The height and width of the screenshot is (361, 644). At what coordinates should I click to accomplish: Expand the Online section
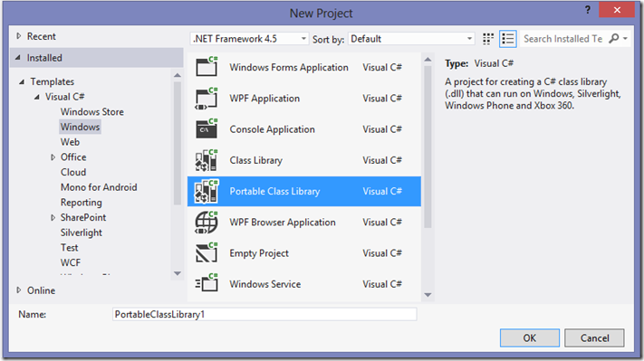click(18, 290)
